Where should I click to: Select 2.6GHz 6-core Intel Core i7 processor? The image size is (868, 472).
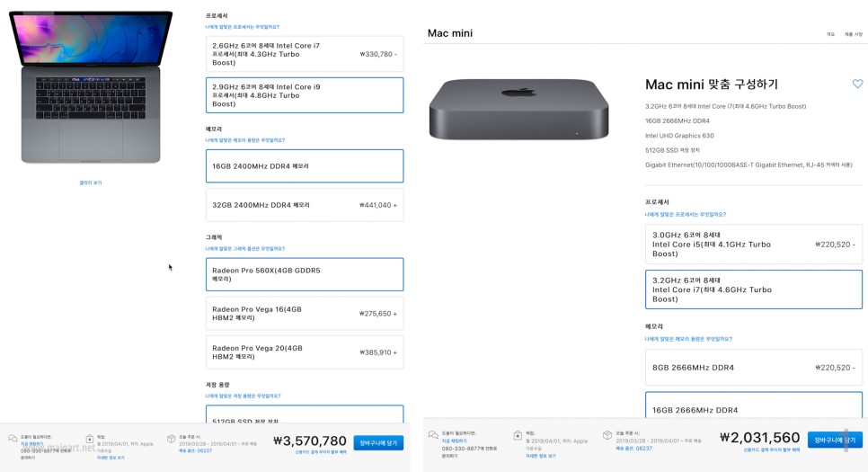[305, 54]
